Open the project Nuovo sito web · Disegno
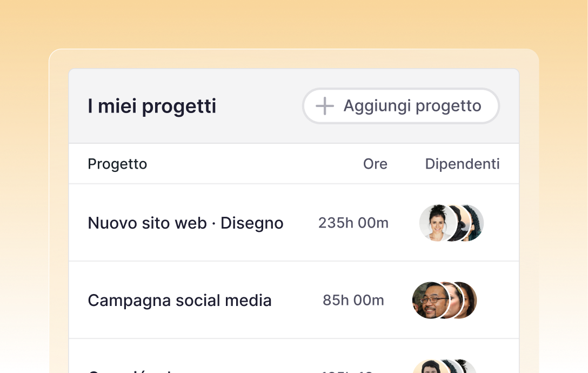 coord(185,223)
